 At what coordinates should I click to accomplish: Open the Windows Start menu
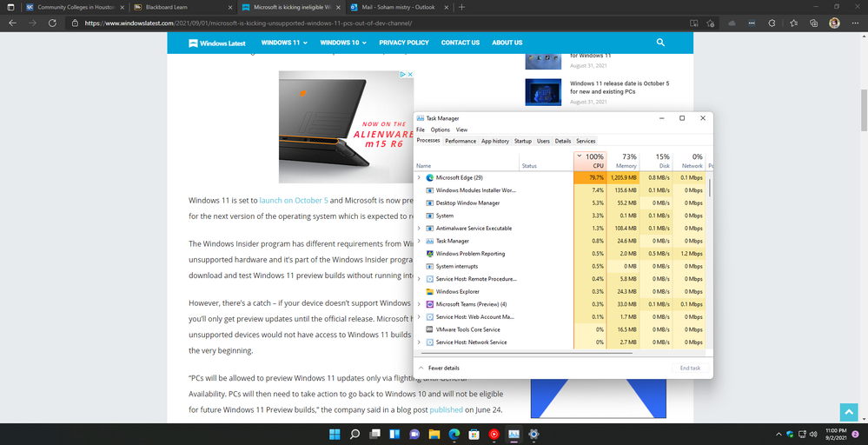335,435
